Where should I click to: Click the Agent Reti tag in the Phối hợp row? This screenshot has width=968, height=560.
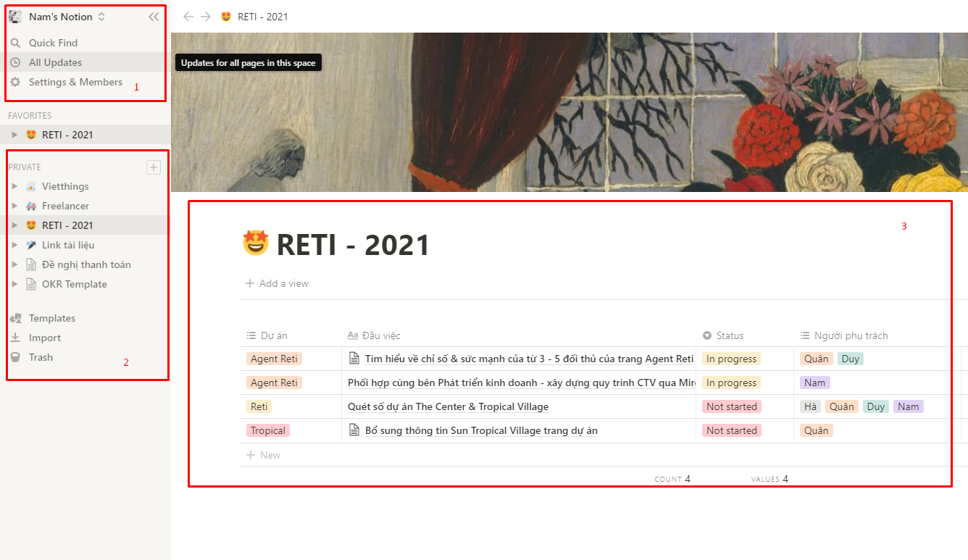coord(274,383)
